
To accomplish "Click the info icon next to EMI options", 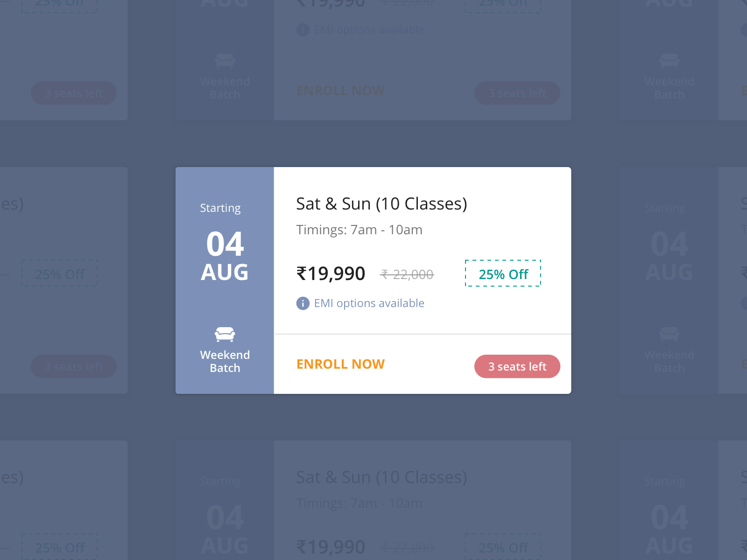I will pos(303,303).
